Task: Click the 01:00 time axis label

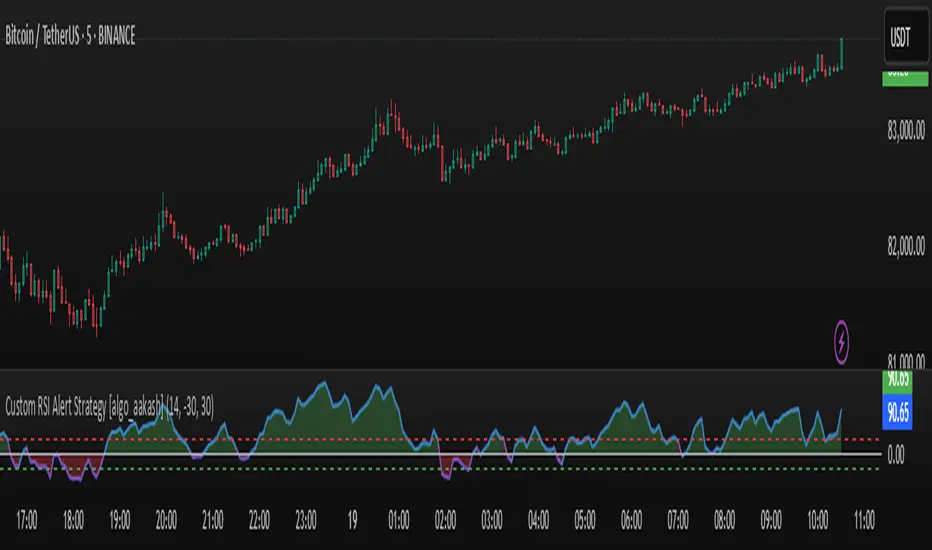Action: [398, 521]
